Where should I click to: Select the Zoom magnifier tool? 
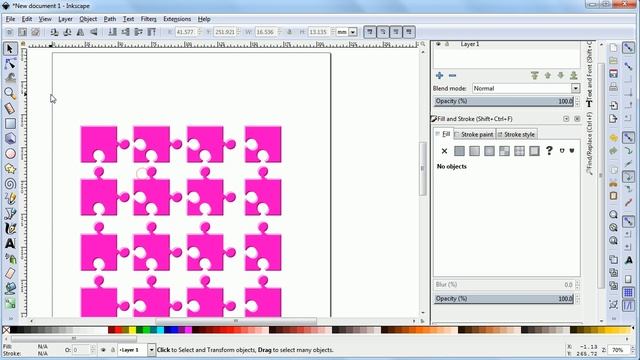10,93
